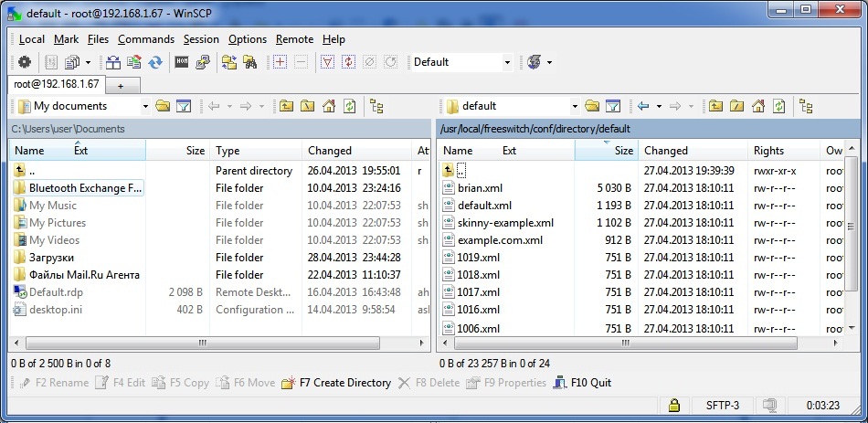
Task: Go to local root directory icon
Action: pyautogui.click(x=307, y=106)
